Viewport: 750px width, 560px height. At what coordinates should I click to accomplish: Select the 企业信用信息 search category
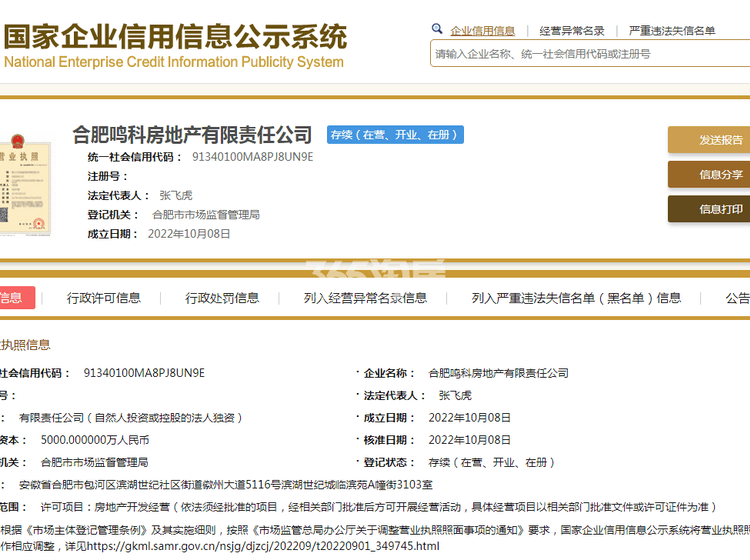click(x=483, y=31)
